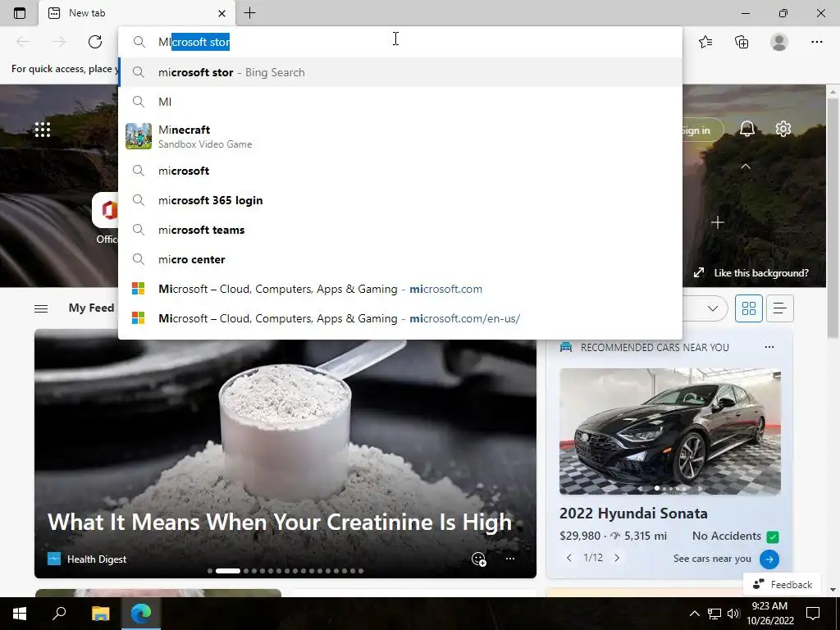Viewport: 840px width, 630px height.
Task: Open more options on Recommended Cars card
Action: tap(769, 347)
